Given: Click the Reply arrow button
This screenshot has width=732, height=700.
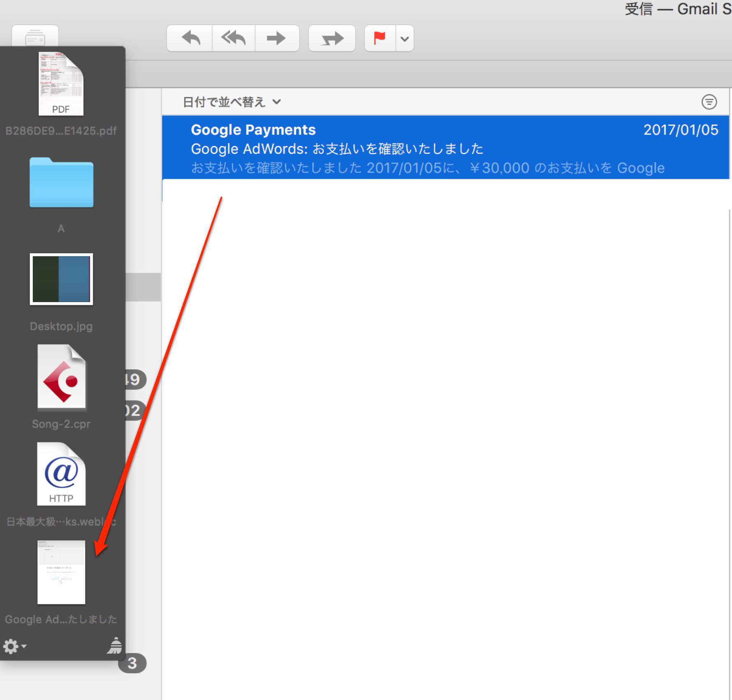Looking at the screenshot, I should point(190,38).
